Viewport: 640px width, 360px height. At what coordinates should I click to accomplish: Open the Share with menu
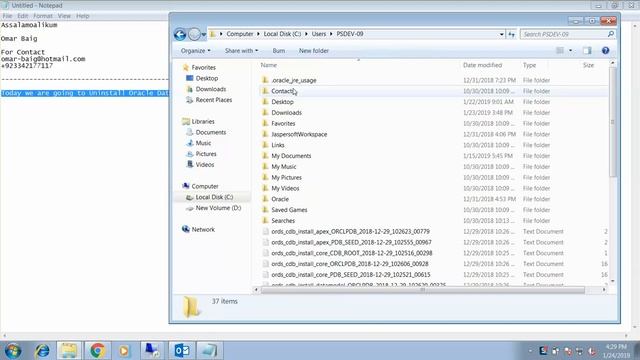click(x=241, y=51)
